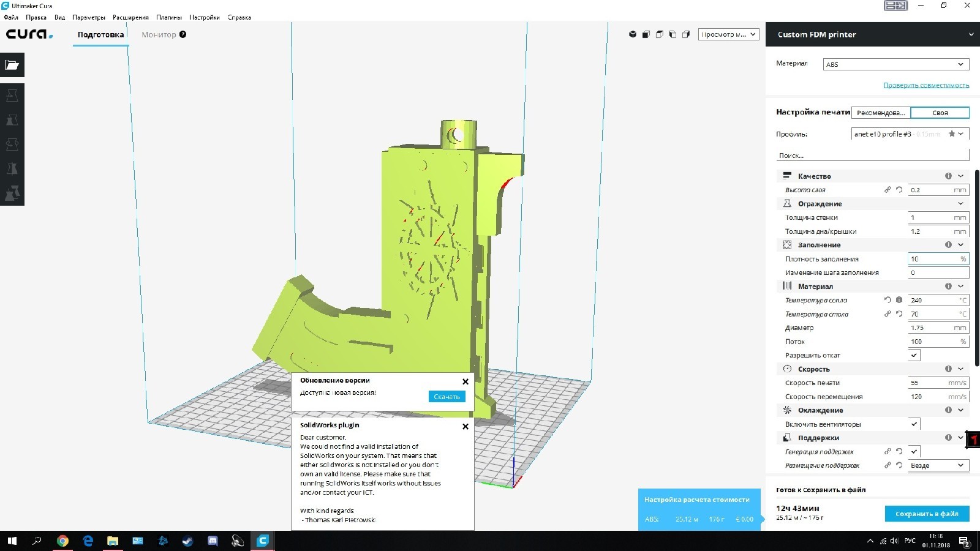Click info icon in Охлаждение header
Screen dimensions: 980x551
click(x=948, y=410)
